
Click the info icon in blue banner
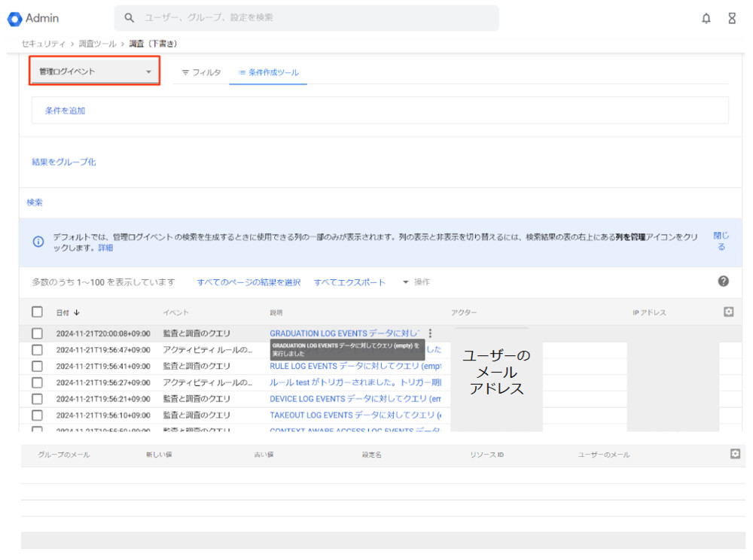38,242
